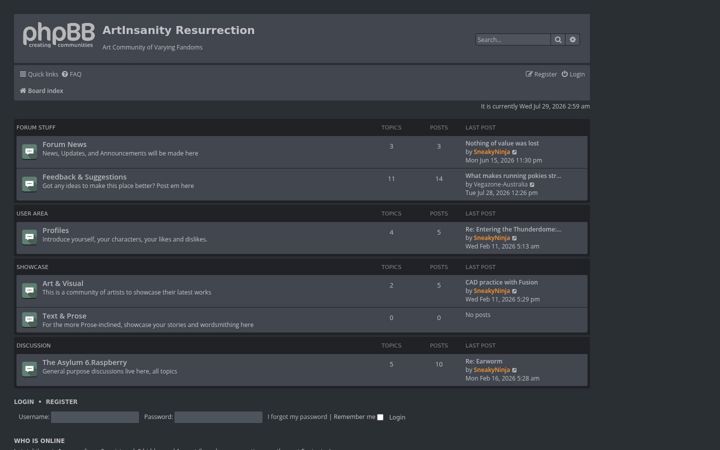Open Vegazone-Australia user profile
Screen dimensions: 720x450
coord(501,185)
